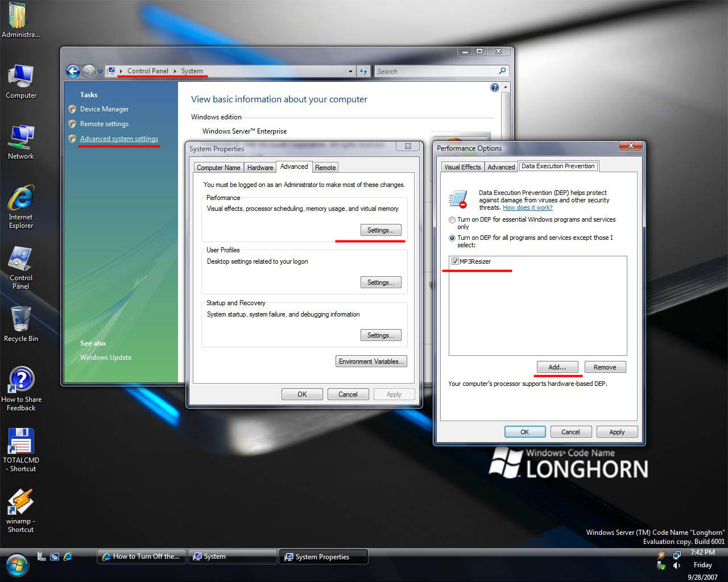The width and height of the screenshot is (728, 582).
Task: Click the help question mark icon
Action: tap(494, 88)
